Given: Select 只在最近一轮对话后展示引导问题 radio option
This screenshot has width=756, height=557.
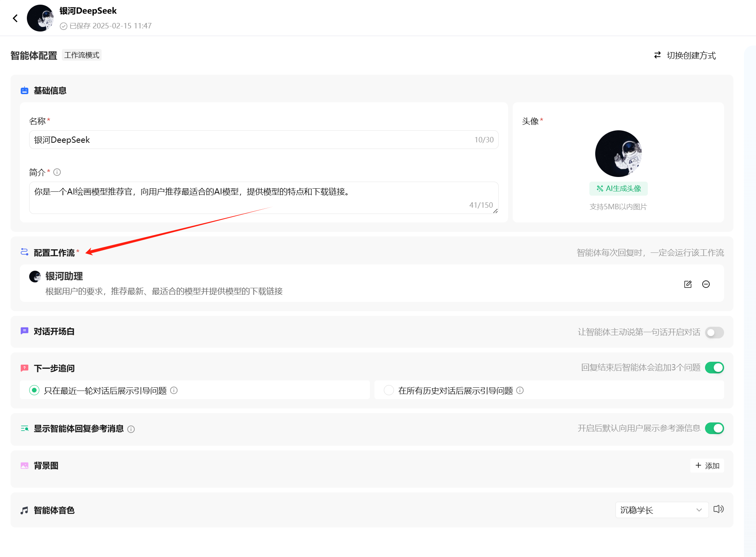Looking at the screenshot, I should 34,391.
